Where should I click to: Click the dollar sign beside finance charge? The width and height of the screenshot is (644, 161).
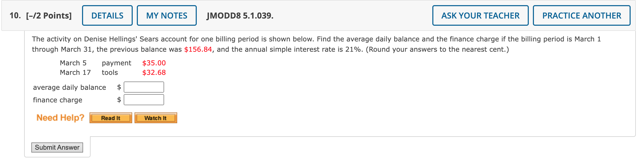pos(119,100)
